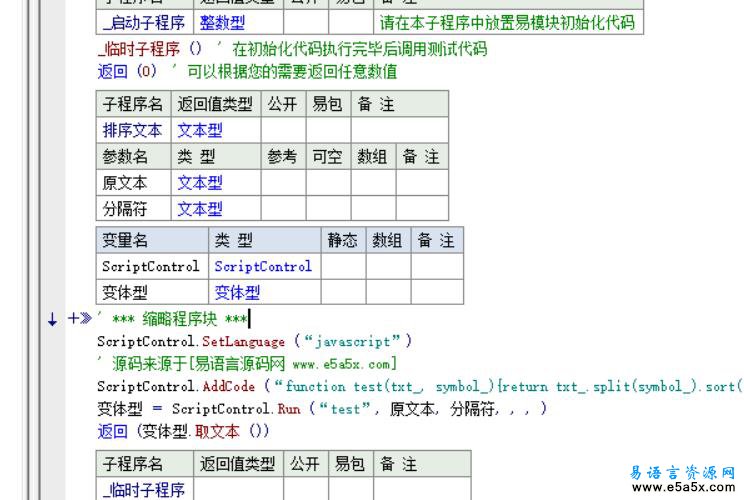The width and height of the screenshot is (744, 500).
Task: Select the _临时子程序 name cell in the bottom table
Action: pos(144,489)
